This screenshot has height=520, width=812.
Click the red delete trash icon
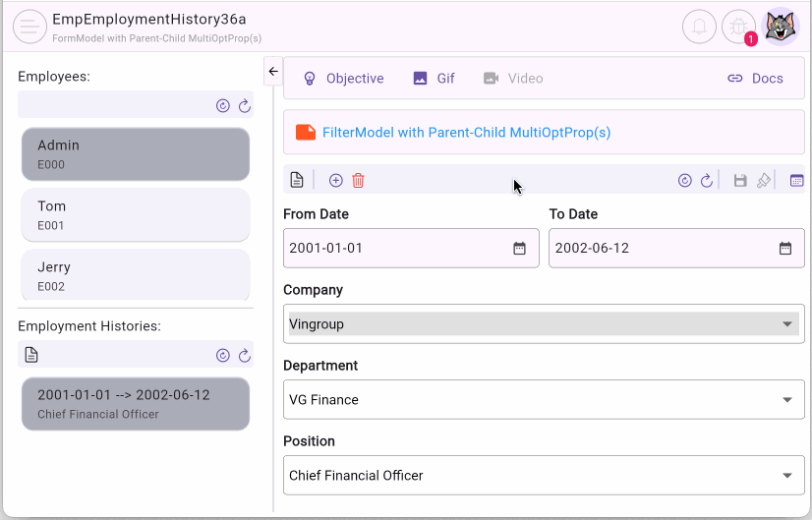358,180
